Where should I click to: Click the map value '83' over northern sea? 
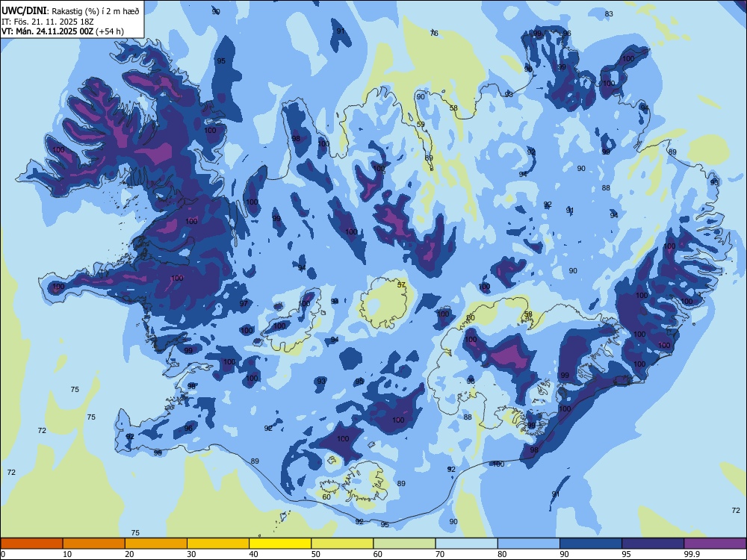pyautogui.click(x=609, y=13)
